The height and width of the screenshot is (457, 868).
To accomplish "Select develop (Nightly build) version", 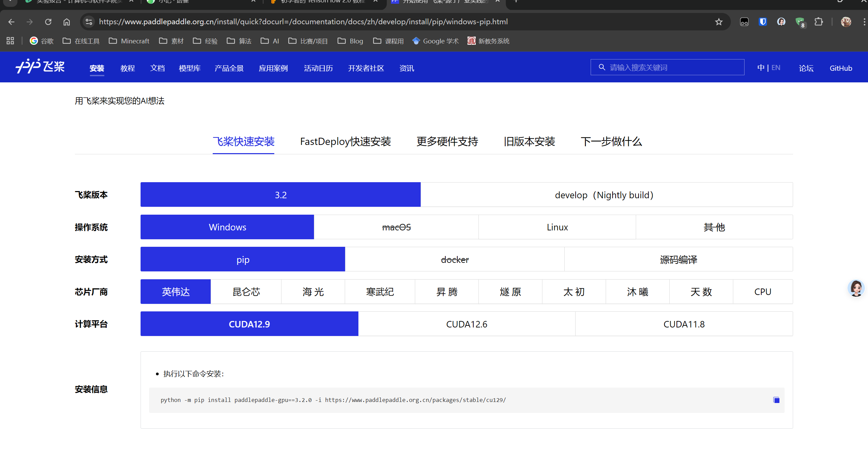I will coord(604,194).
